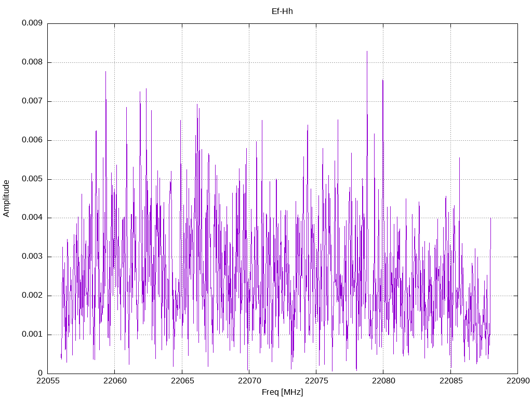Click y-axis tick value 0
This screenshot has height=399, width=532.
click(x=40, y=373)
